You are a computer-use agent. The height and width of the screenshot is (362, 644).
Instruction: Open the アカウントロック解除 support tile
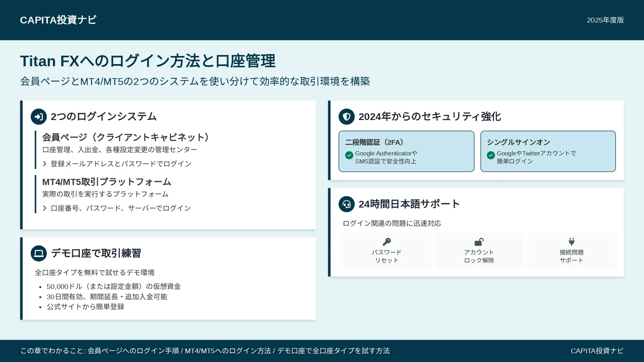pos(479,250)
